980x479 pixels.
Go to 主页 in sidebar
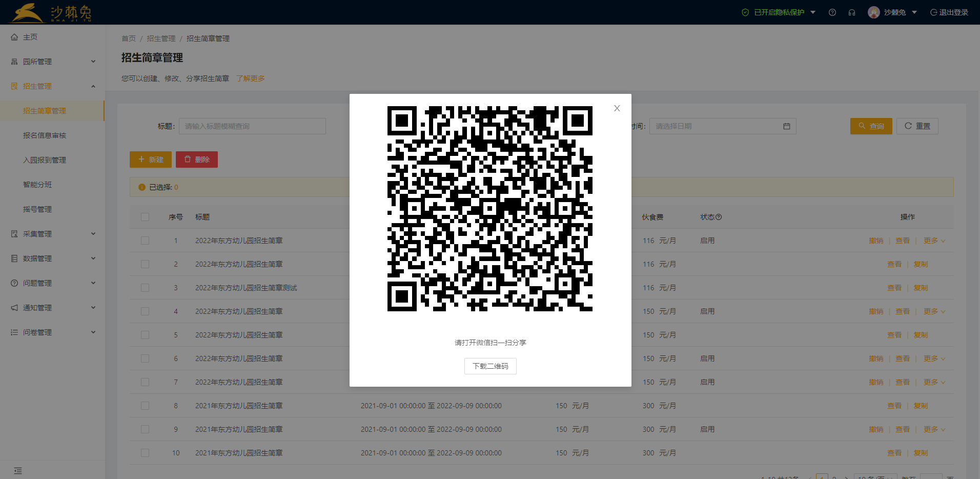52,37
